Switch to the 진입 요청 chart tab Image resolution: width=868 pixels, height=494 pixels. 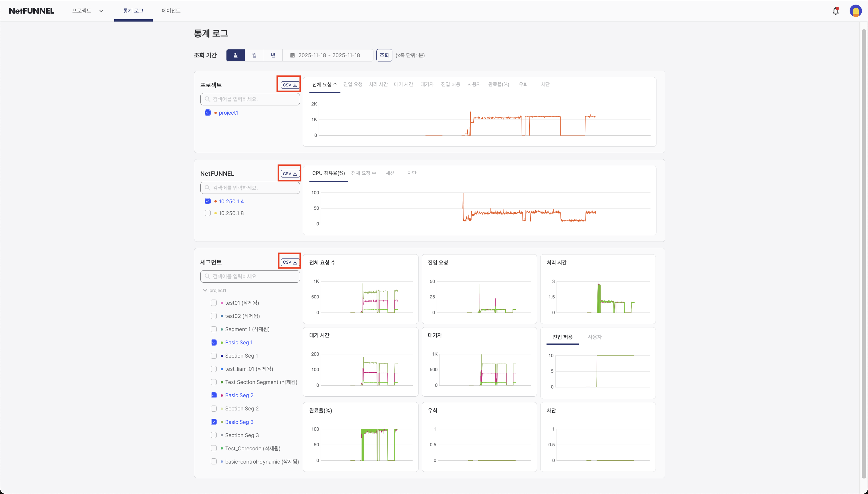[x=352, y=84]
